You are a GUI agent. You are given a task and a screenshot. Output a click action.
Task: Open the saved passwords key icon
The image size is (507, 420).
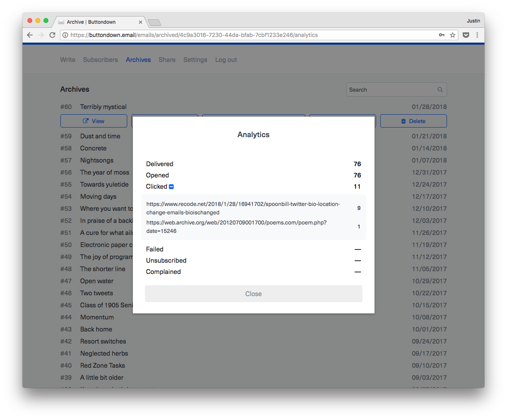[x=442, y=35]
